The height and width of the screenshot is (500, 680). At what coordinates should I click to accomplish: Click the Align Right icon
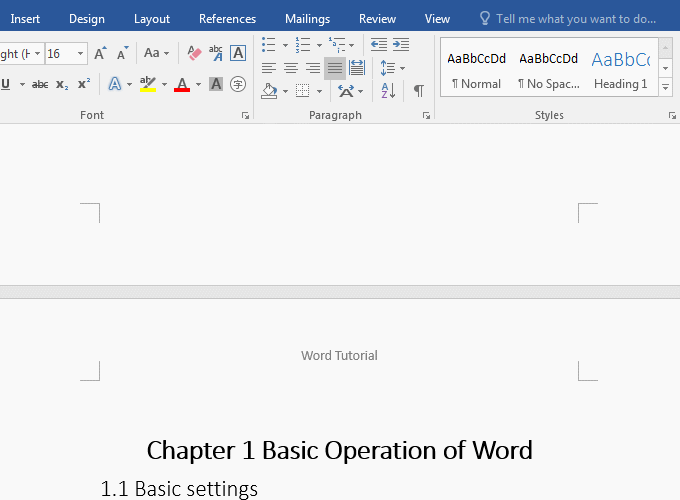[313, 68]
